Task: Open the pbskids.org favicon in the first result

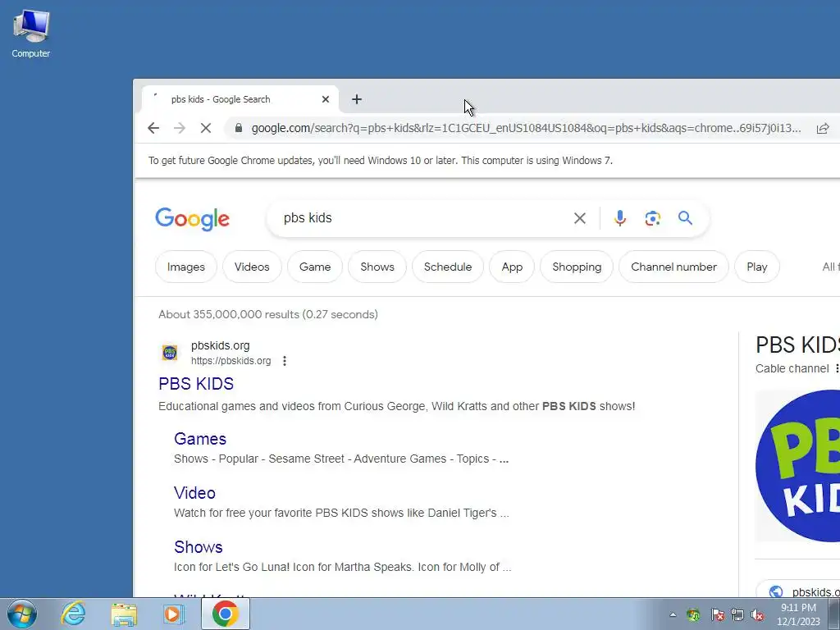Action: point(169,353)
